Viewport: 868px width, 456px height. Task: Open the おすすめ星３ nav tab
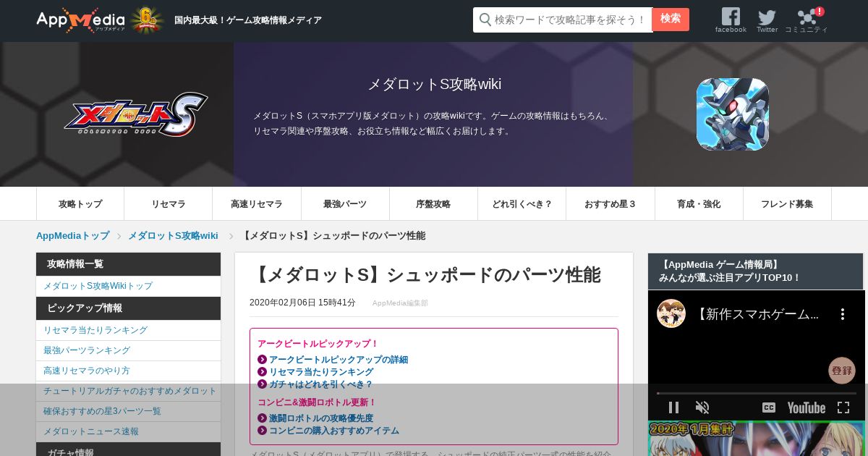[x=610, y=203]
